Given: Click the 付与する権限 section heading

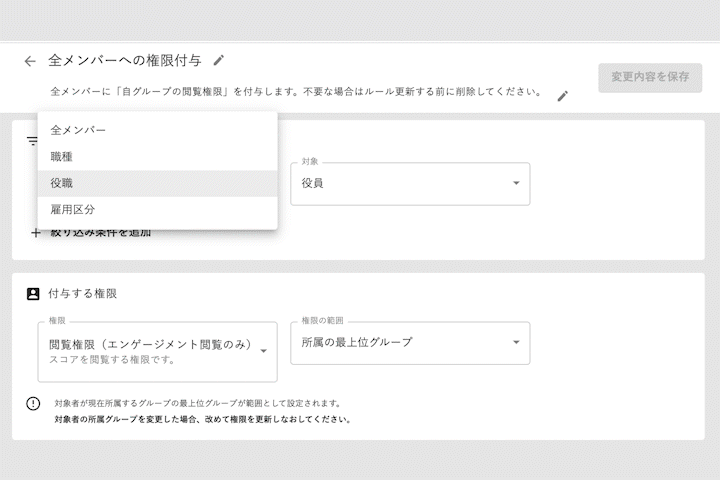Looking at the screenshot, I should point(82,294).
